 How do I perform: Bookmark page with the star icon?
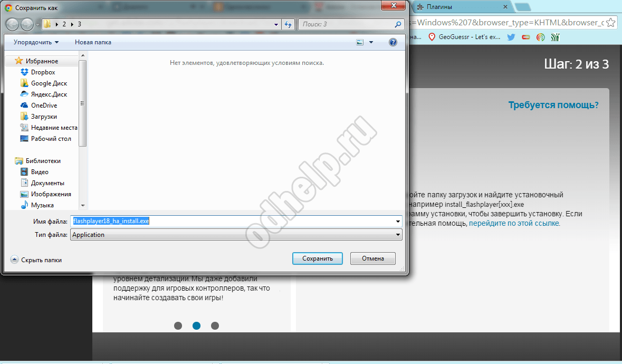(610, 23)
